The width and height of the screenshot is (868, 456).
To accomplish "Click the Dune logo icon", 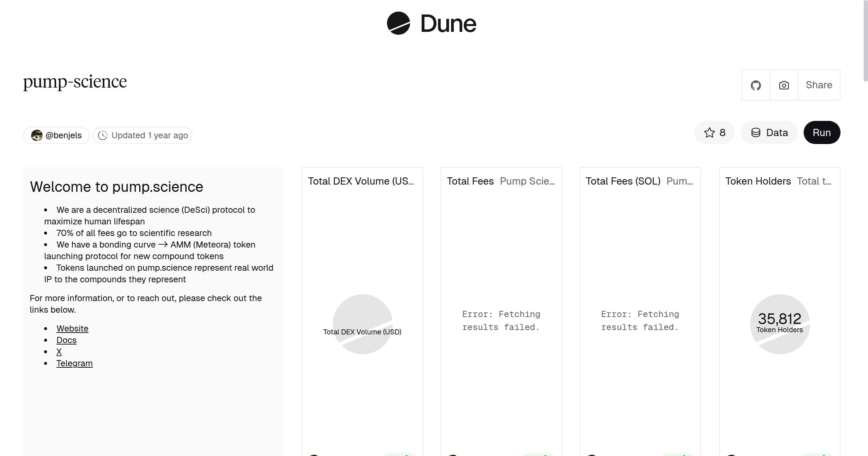I will tap(398, 23).
